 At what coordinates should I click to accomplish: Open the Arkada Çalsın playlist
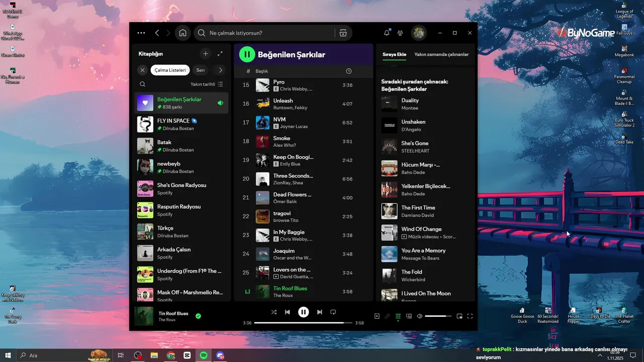click(181, 253)
